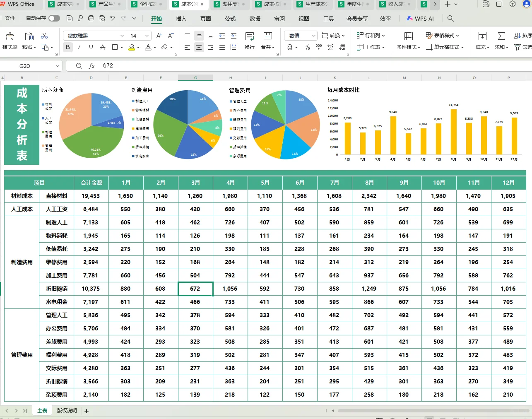Click the WPS AI button
This screenshot has width=532, height=419.
coord(420,19)
